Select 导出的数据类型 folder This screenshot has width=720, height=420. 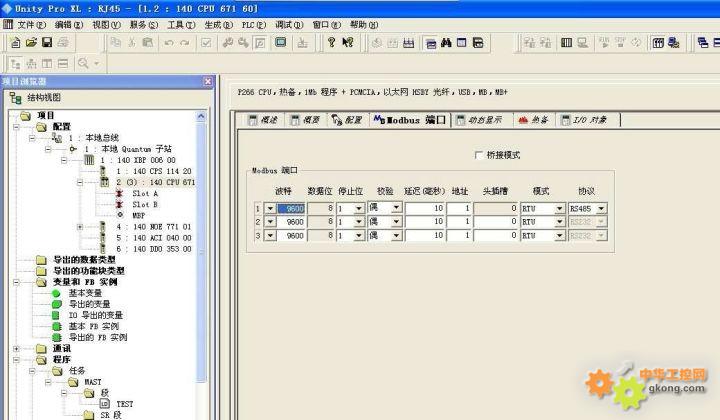(x=84, y=260)
